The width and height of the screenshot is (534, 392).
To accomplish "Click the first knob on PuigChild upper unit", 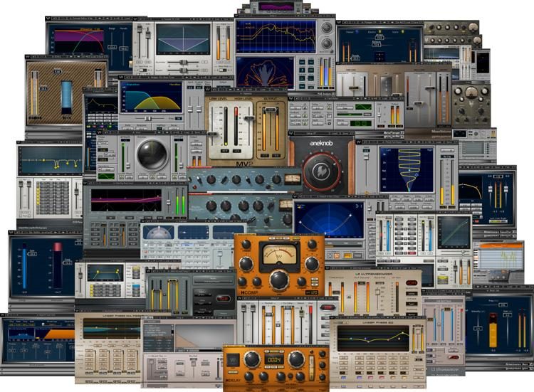I will (211, 179).
